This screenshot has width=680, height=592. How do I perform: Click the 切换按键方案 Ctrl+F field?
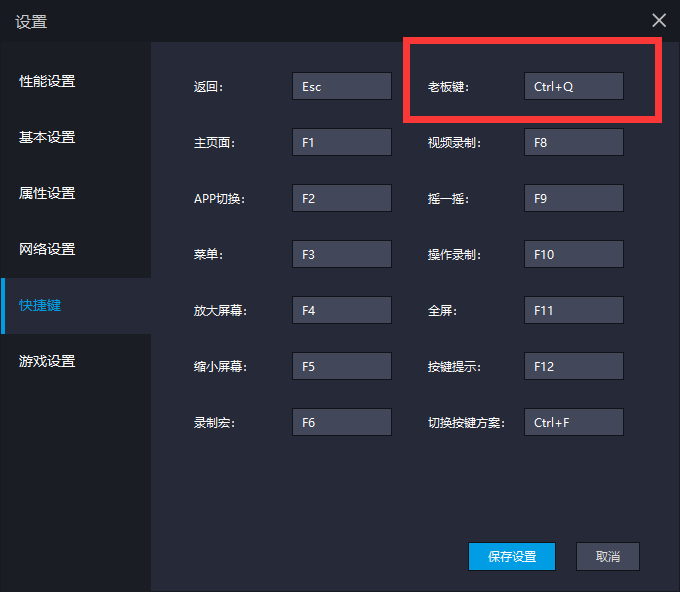point(573,422)
